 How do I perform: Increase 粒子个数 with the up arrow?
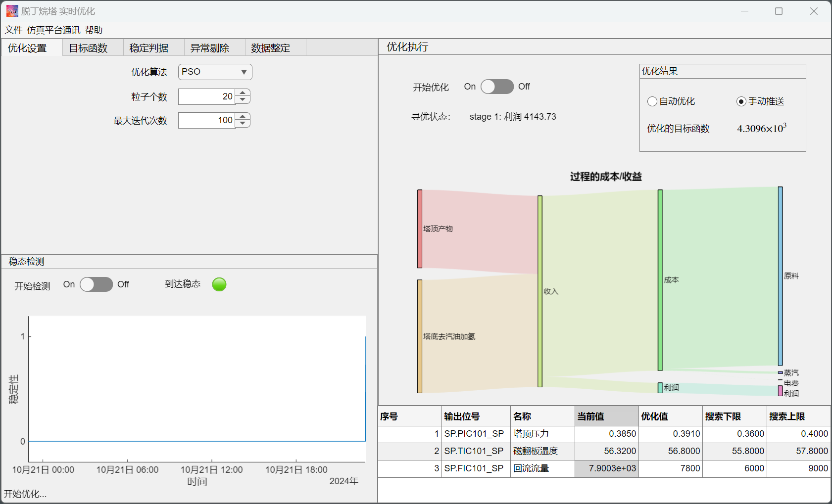click(x=243, y=93)
